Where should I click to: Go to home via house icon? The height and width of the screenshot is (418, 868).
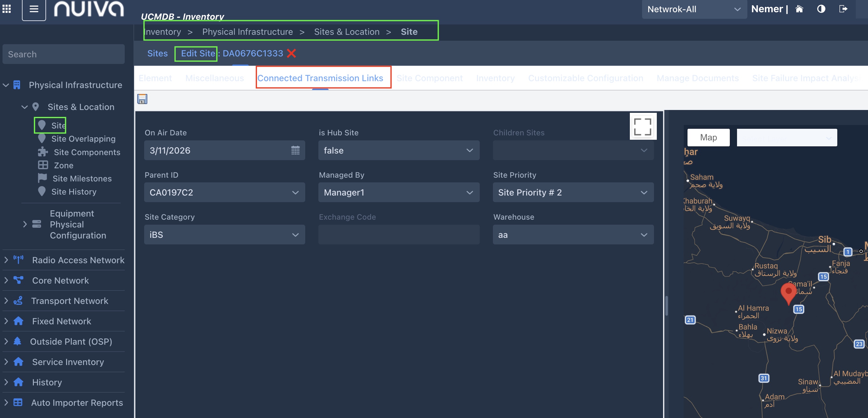point(799,9)
